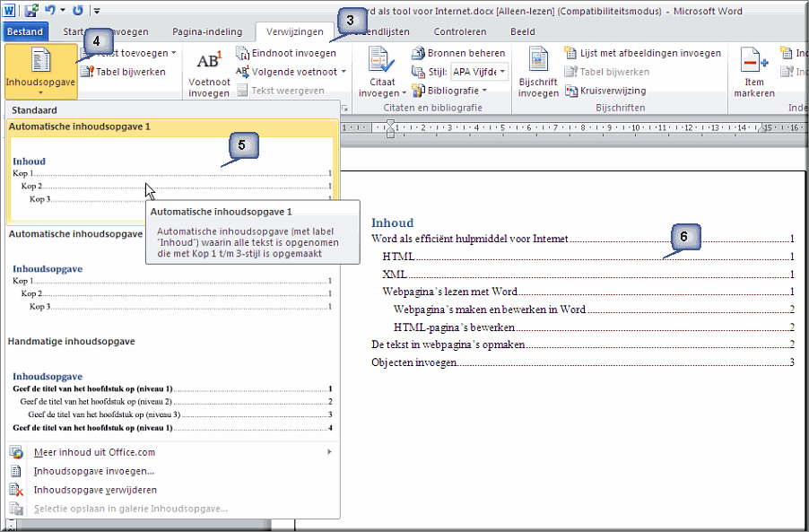Click the Bibliografie icon

[419, 91]
